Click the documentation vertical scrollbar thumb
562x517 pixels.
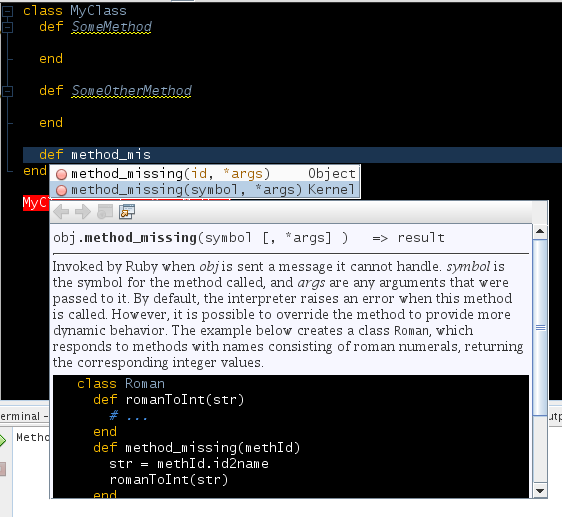[540, 328]
